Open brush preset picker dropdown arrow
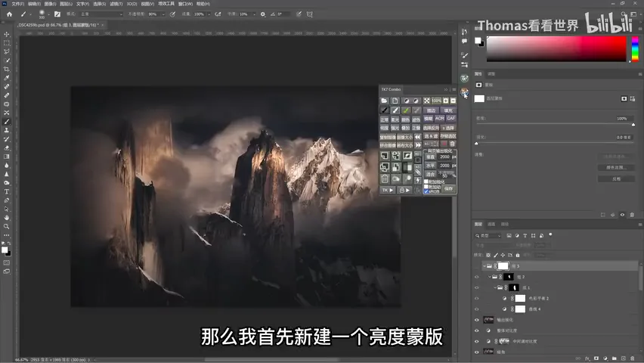The image size is (644, 363). coord(48,14)
